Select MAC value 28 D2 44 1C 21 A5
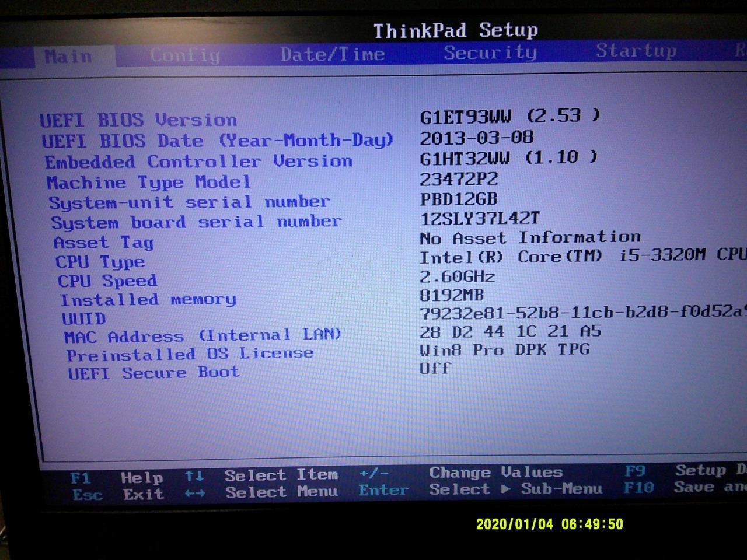The width and height of the screenshot is (747, 560). tap(511, 331)
